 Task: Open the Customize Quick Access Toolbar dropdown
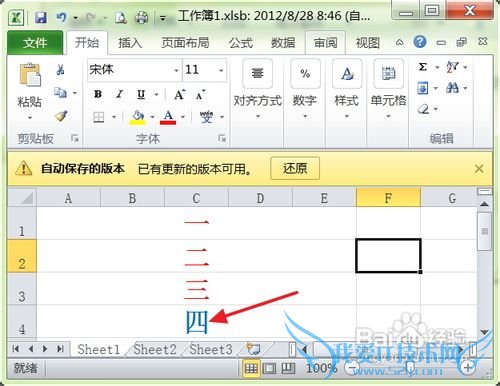coord(163,18)
